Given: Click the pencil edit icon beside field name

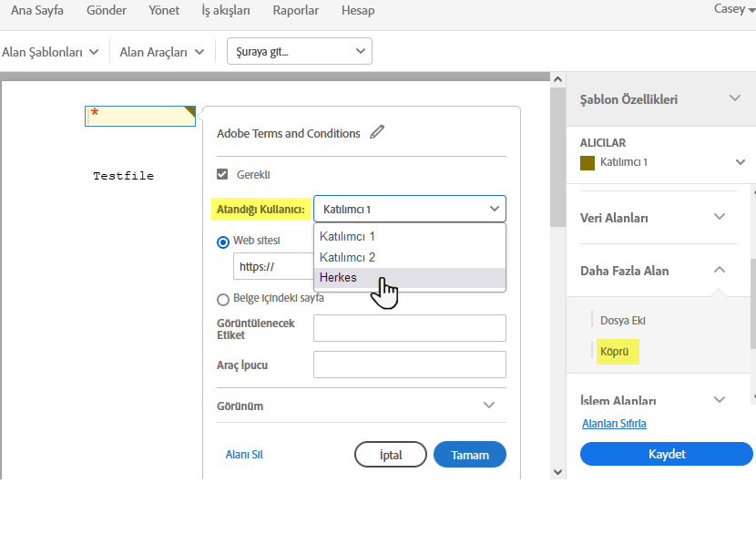Looking at the screenshot, I should click(377, 132).
